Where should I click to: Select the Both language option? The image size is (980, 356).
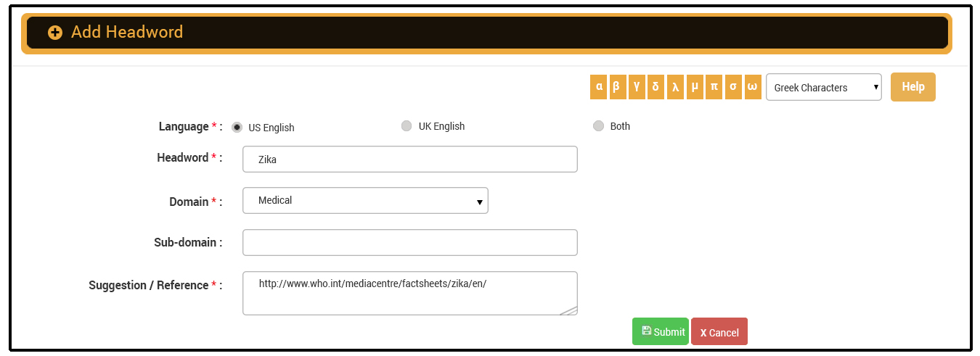click(598, 126)
